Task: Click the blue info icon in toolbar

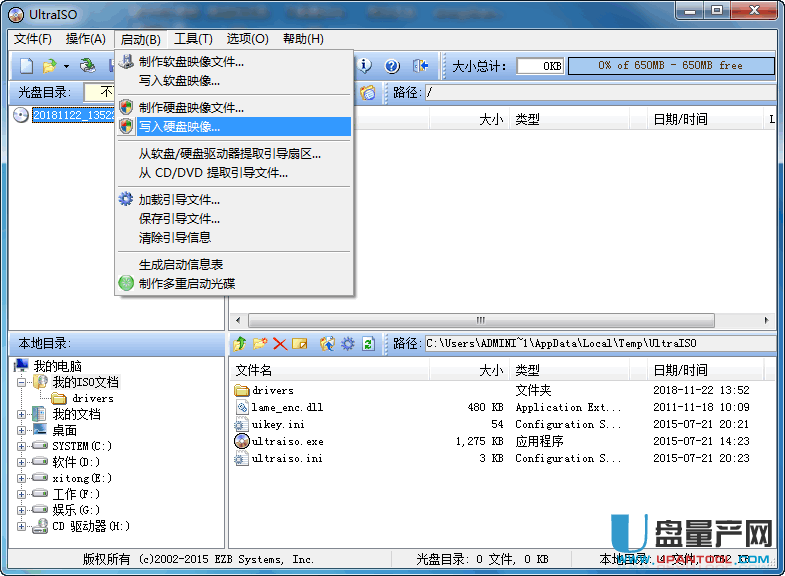Action: 365,66
